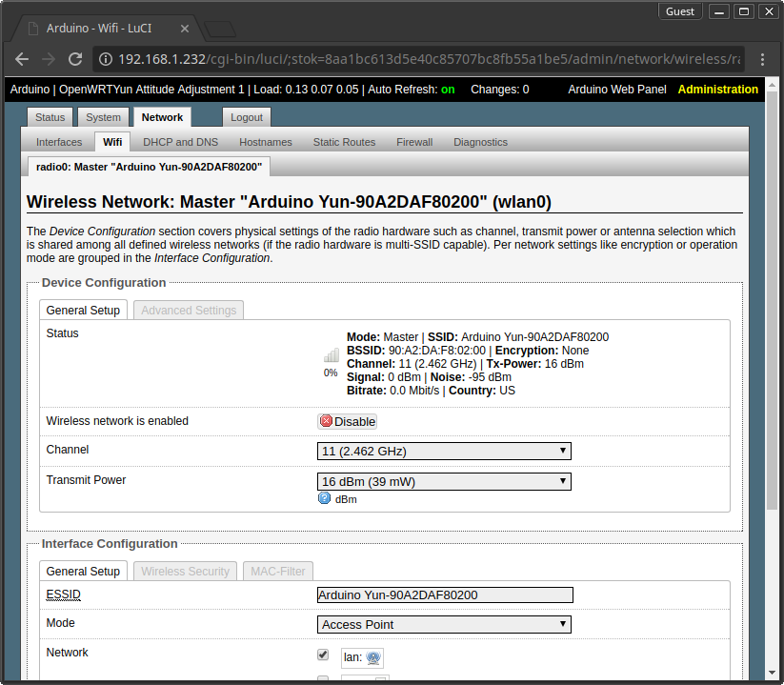
Task: Toggle Auto Refresh on status
Action: point(448,90)
